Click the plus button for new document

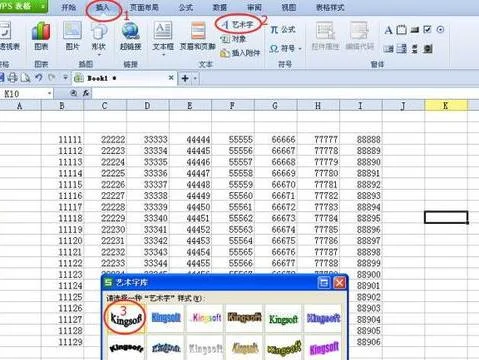click(x=185, y=79)
